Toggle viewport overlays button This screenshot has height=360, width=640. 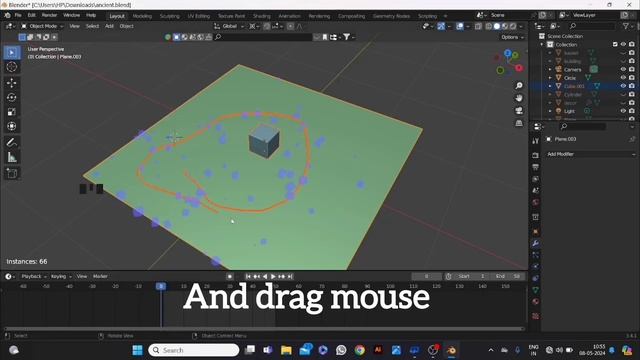pos(460,26)
